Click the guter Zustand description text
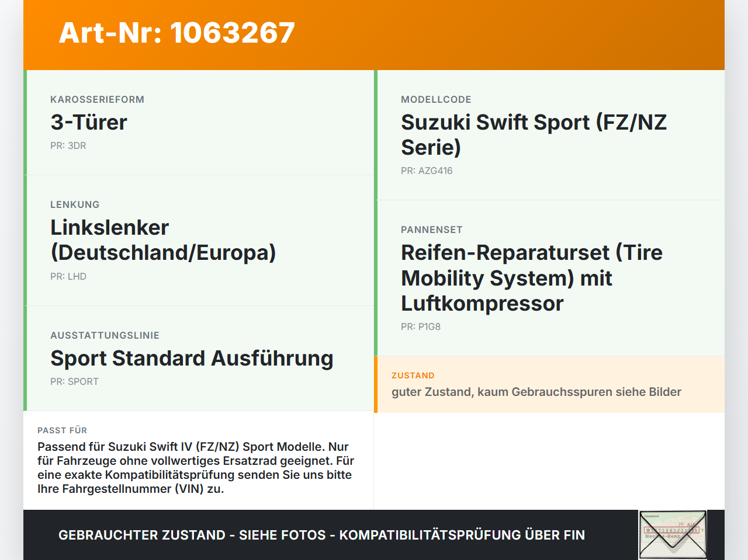 (x=536, y=392)
